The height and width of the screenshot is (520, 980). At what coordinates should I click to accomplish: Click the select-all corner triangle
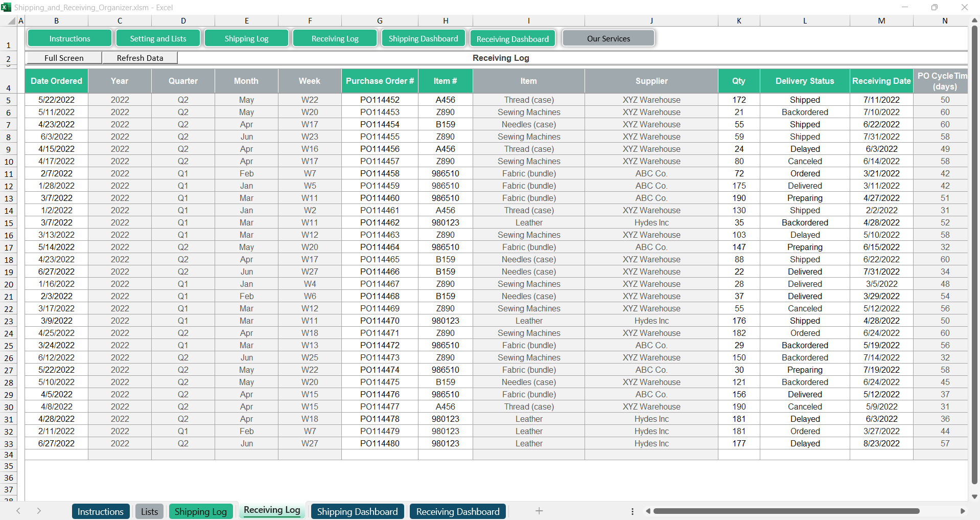pos(11,21)
